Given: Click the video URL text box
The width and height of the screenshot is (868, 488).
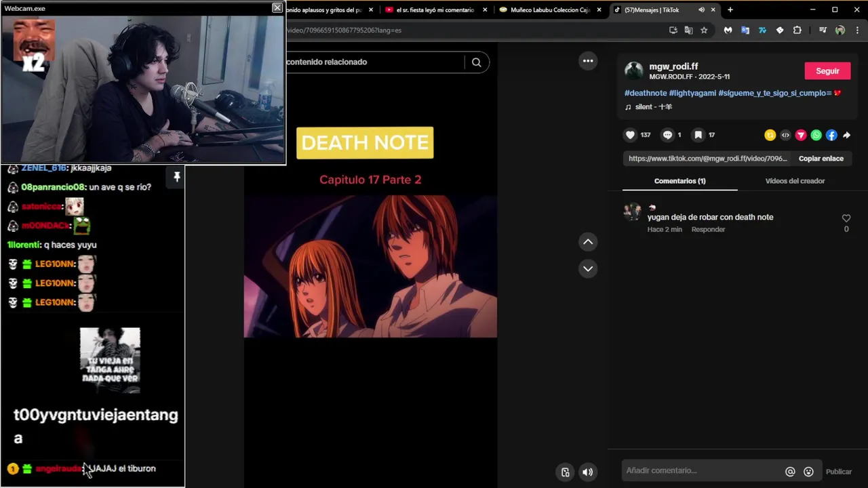Looking at the screenshot, I should point(707,159).
